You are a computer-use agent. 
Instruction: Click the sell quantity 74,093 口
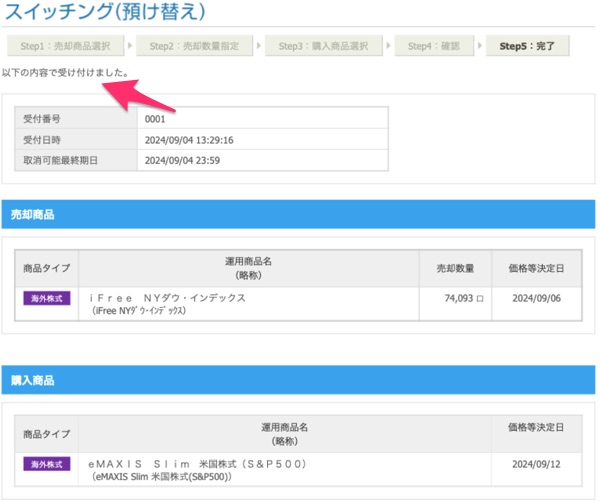point(464,298)
